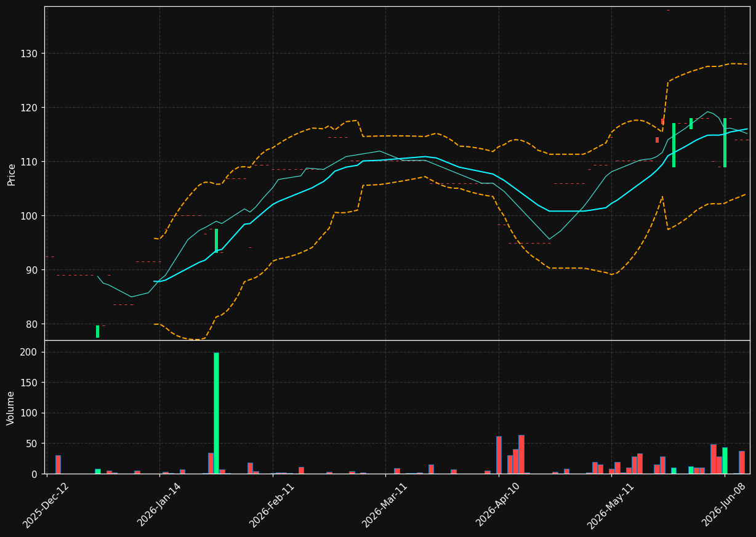Screen dimensions: 756x537
Task: Click the 2026-Mar-11 date label
Action: [x=385, y=505]
